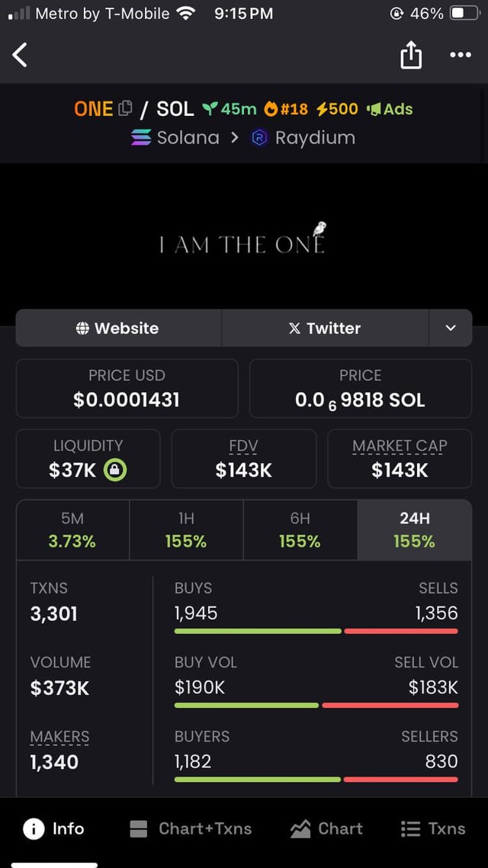This screenshot has width=488, height=868.
Task: Select the 5M timeframe tab
Action: click(72, 530)
